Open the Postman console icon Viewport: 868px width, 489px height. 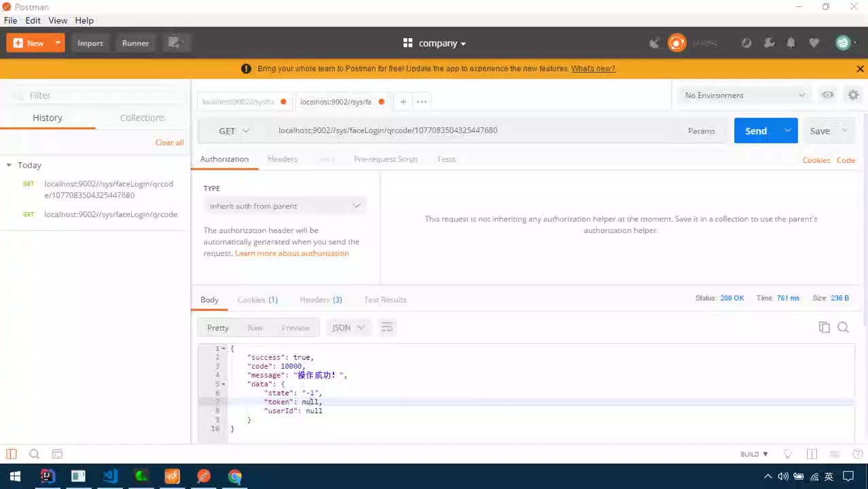(57, 454)
